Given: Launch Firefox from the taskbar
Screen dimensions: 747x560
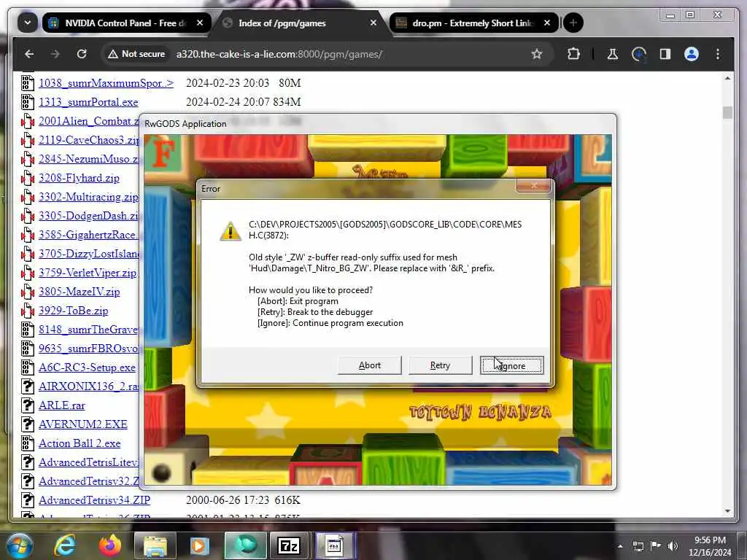Looking at the screenshot, I should 110,545.
